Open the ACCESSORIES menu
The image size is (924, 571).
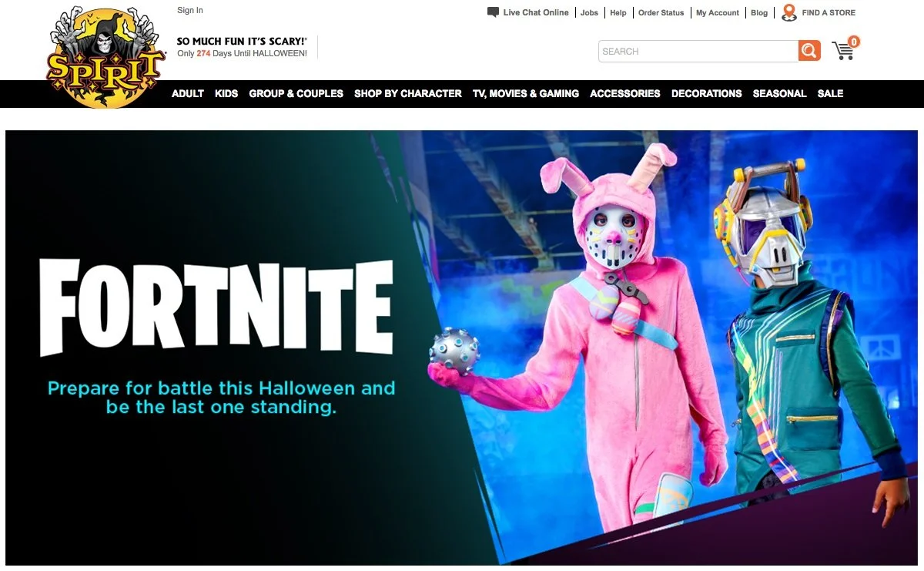coord(625,93)
